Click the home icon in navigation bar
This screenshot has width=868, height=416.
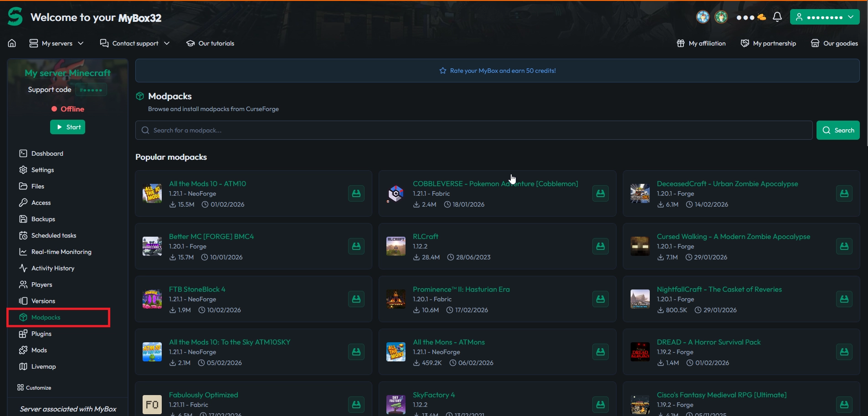[x=12, y=43]
